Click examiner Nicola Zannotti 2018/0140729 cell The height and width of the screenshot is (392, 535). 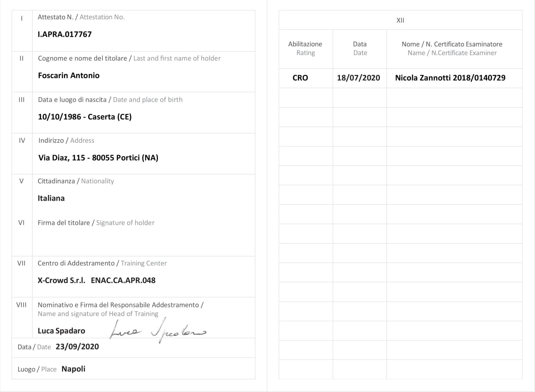tap(450, 78)
